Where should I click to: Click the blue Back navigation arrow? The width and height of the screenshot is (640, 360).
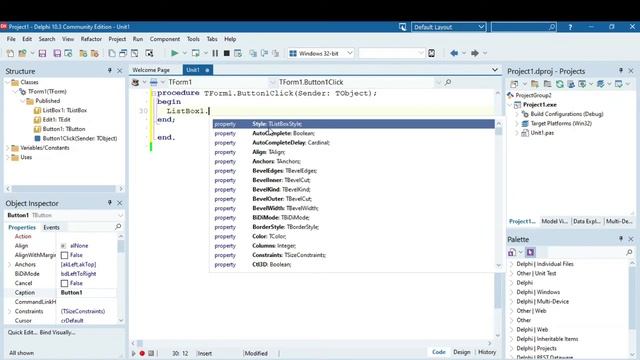click(x=454, y=53)
